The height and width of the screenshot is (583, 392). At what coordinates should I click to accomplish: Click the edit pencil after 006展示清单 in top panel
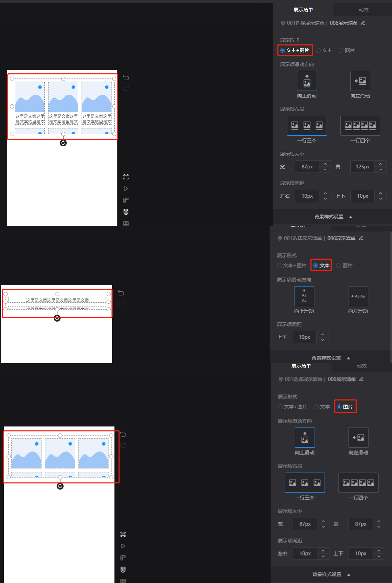[x=363, y=23]
